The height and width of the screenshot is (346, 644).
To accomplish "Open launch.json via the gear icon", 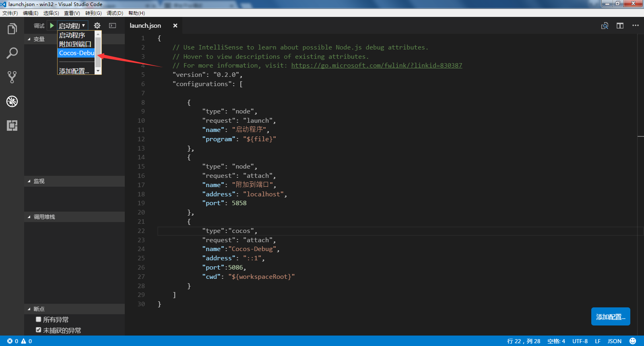I will coord(97,25).
